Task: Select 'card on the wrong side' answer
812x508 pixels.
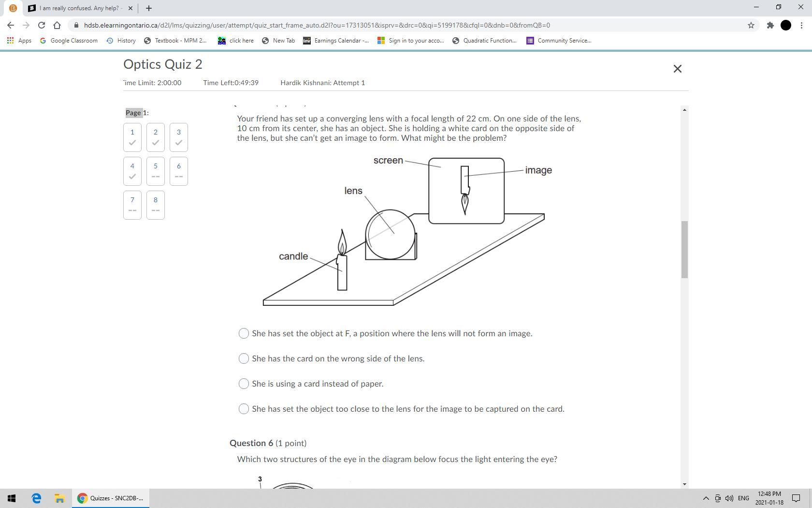Action: coord(244,359)
